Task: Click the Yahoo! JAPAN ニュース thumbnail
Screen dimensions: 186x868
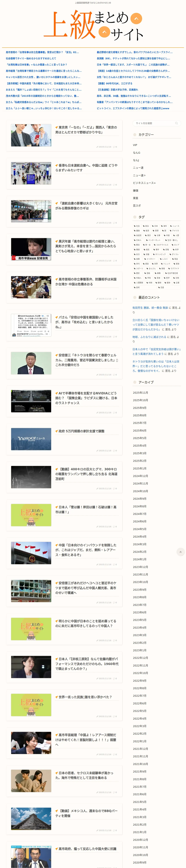Action: (31, 439)
